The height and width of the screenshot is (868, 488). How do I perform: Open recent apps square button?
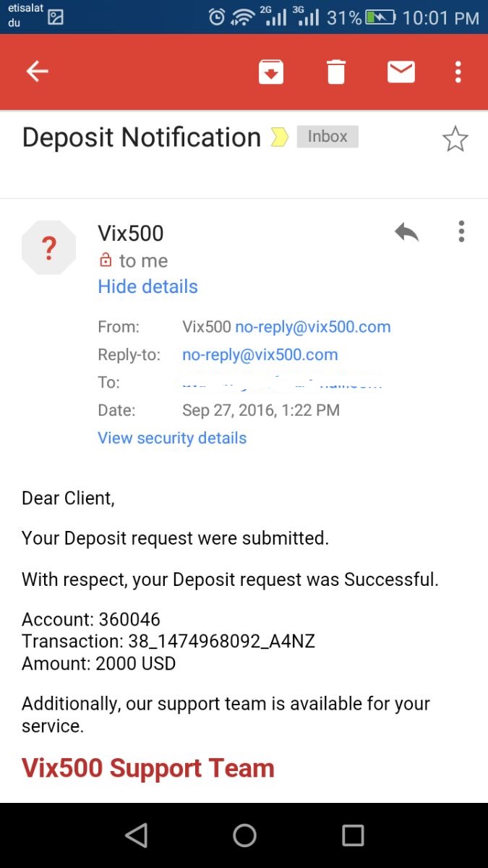pos(353,835)
